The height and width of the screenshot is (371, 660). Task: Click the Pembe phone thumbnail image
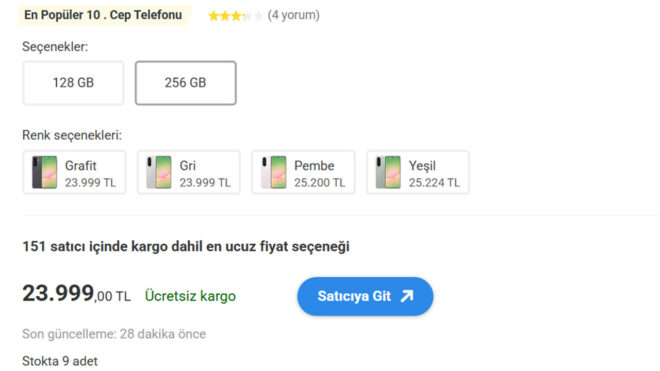tap(274, 172)
